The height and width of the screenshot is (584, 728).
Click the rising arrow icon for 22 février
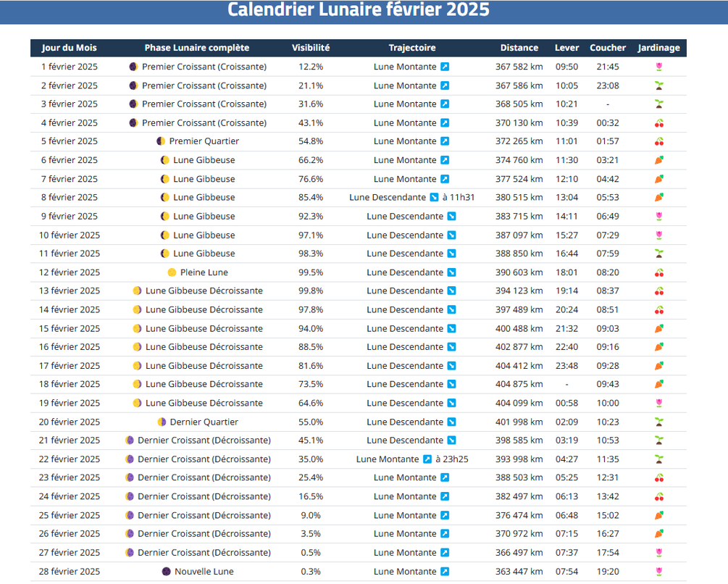(x=427, y=459)
